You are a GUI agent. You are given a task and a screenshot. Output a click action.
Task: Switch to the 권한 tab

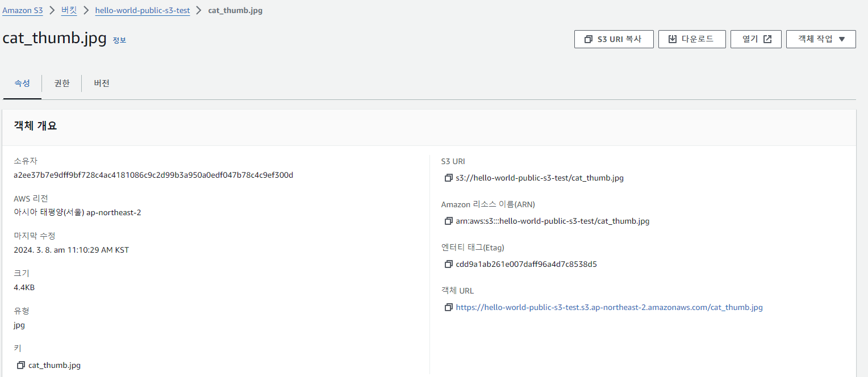(x=62, y=83)
